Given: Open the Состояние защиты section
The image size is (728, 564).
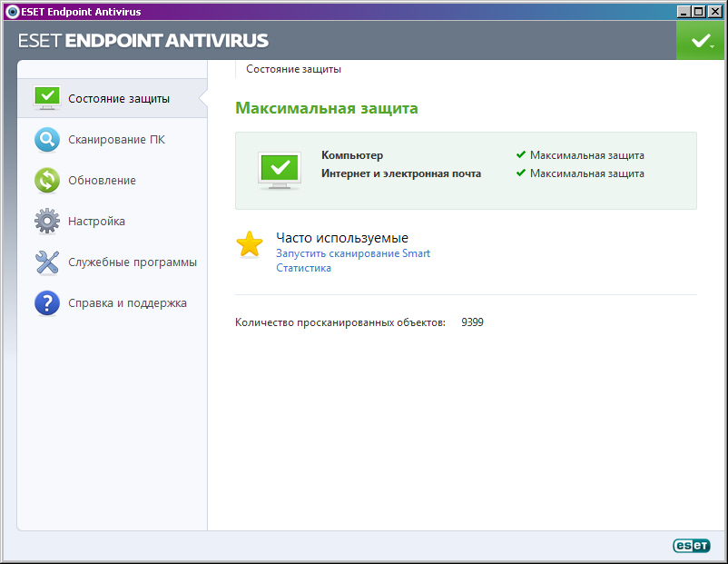Looking at the screenshot, I should coord(113,98).
